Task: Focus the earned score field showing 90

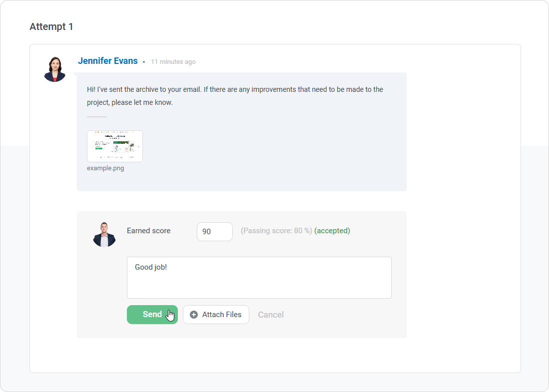Action: tap(214, 232)
